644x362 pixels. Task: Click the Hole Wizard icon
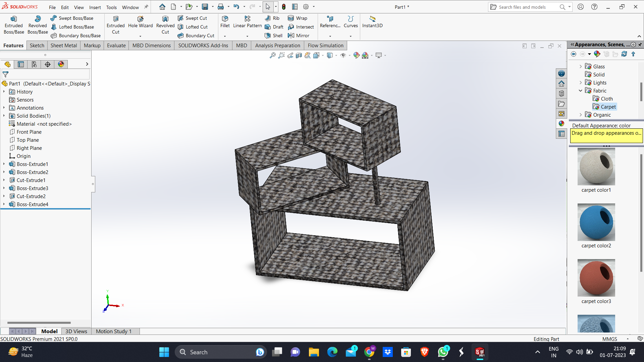[x=140, y=19]
